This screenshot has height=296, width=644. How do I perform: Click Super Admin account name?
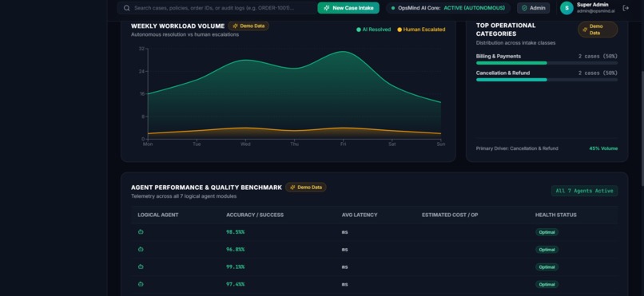[593, 5]
